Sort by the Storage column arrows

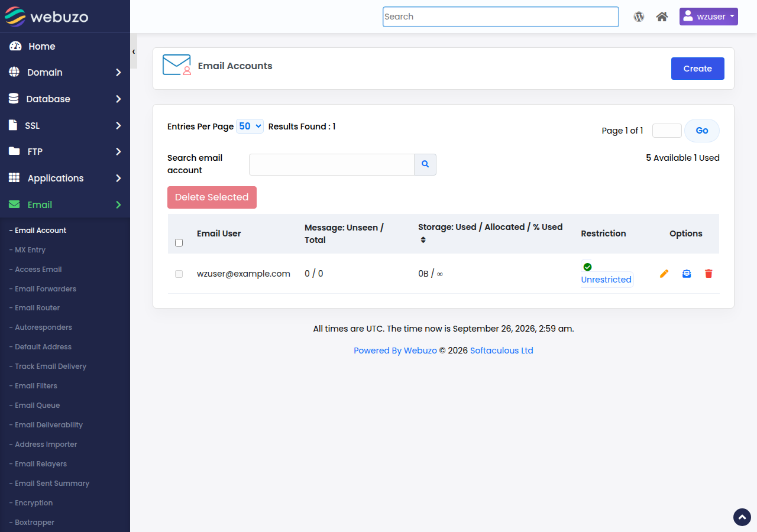[x=423, y=240]
